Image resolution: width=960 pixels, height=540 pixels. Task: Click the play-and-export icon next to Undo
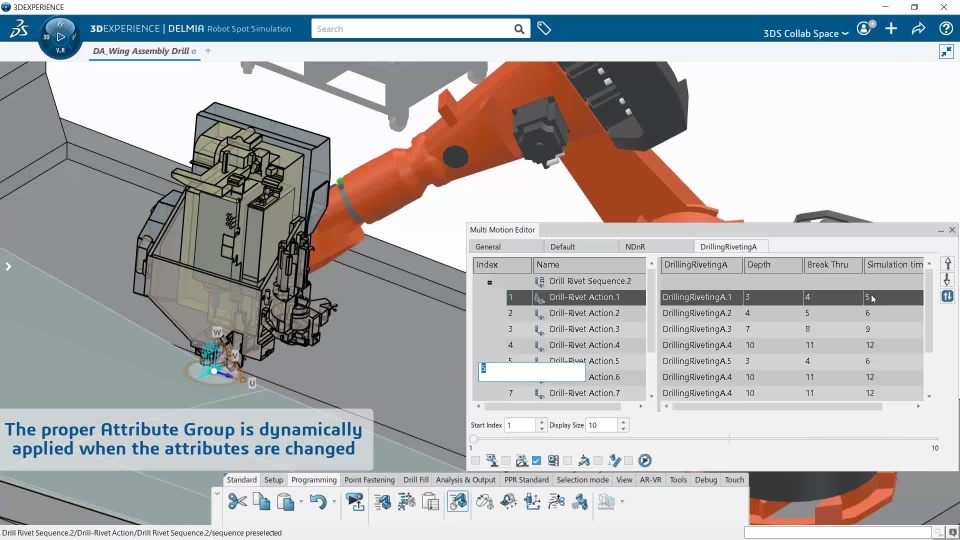pyautogui.click(x=355, y=501)
